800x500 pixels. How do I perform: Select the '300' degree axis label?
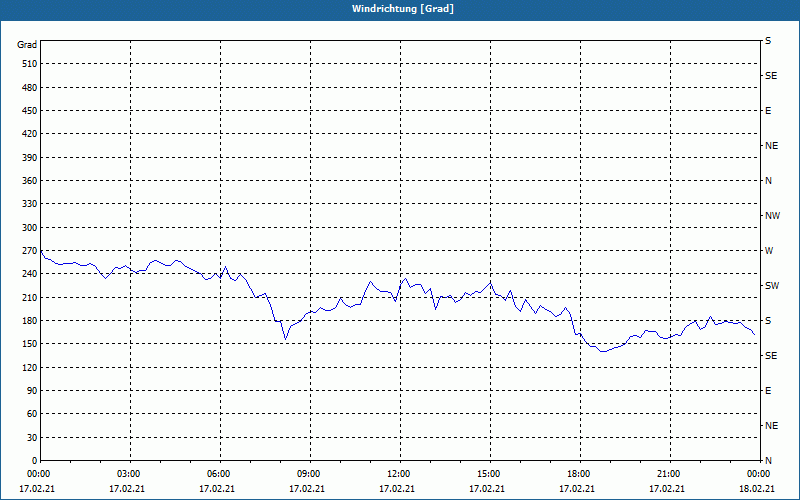(30, 227)
